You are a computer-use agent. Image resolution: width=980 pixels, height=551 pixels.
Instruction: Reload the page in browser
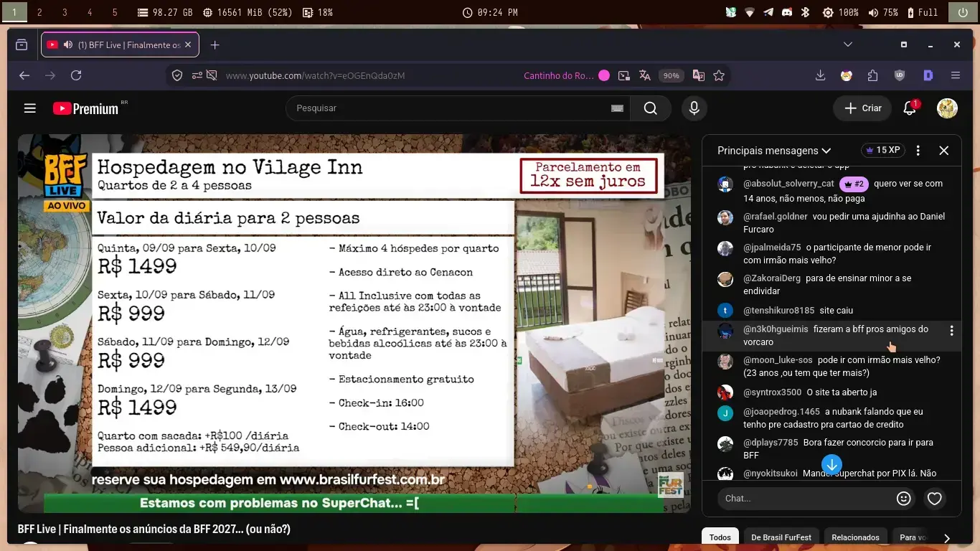tap(76, 75)
